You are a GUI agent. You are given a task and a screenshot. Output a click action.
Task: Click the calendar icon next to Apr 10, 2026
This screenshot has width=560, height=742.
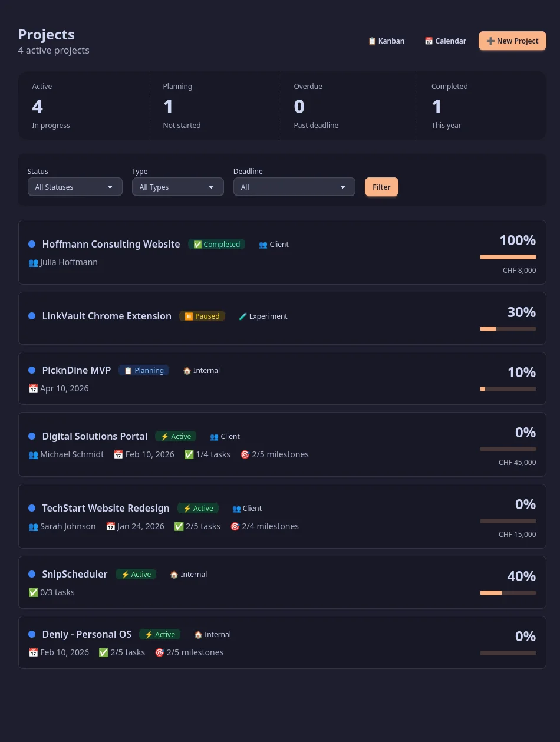(x=34, y=388)
